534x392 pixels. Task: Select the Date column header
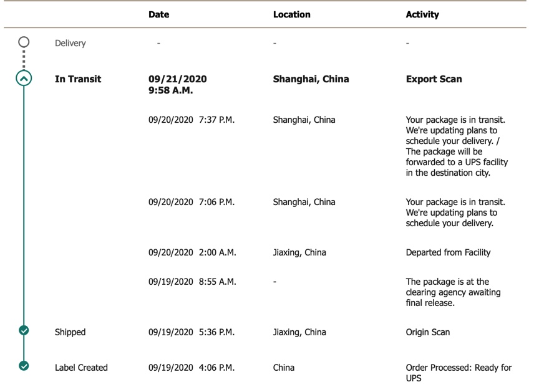tap(158, 14)
